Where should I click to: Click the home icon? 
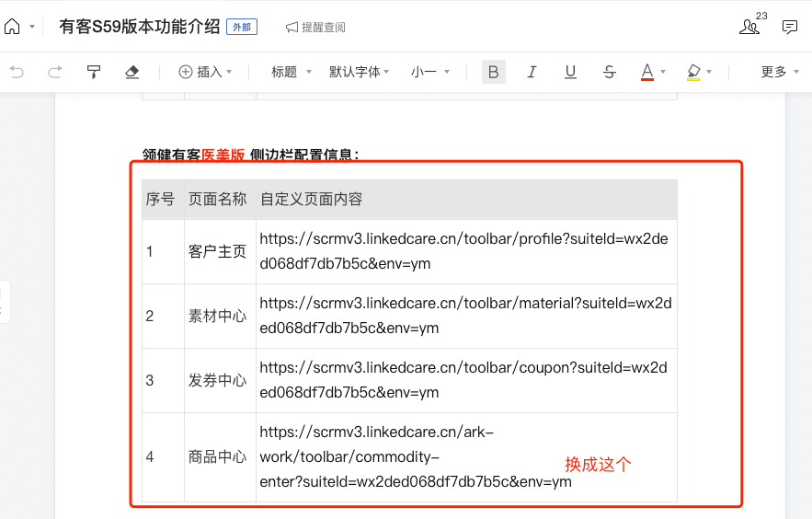[x=12, y=27]
